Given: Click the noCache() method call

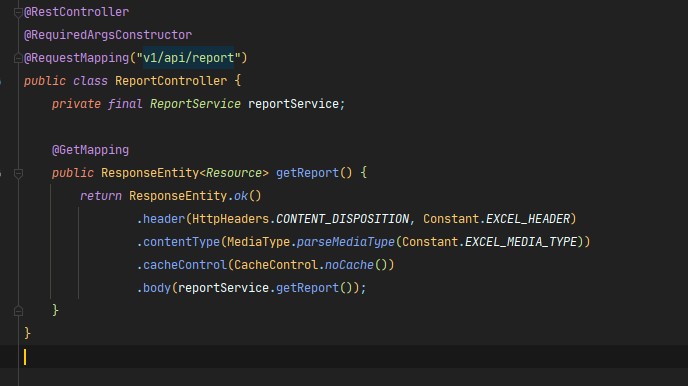Looking at the screenshot, I should click(x=356, y=265).
